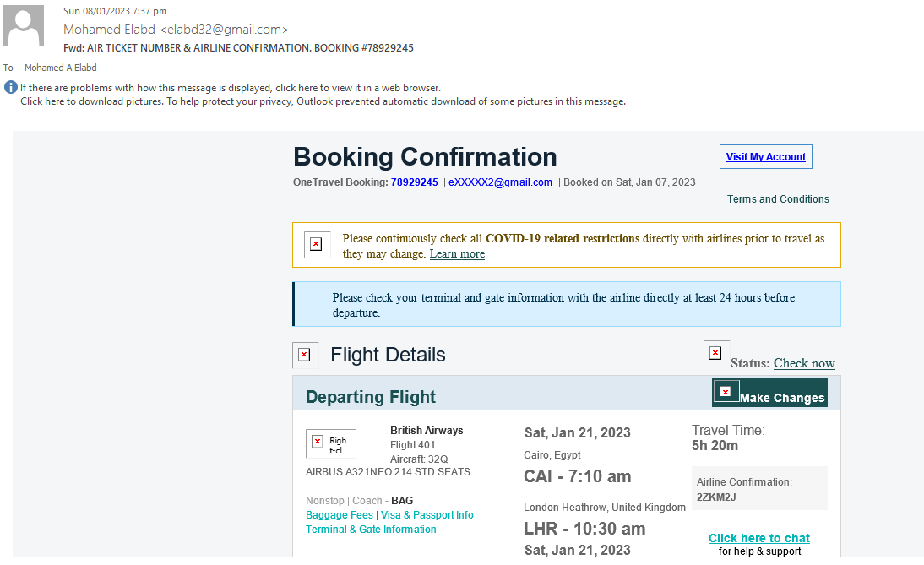924x565 pixels.
Task: Open Visa & Passport Info
Action: [x=427, y=514]
